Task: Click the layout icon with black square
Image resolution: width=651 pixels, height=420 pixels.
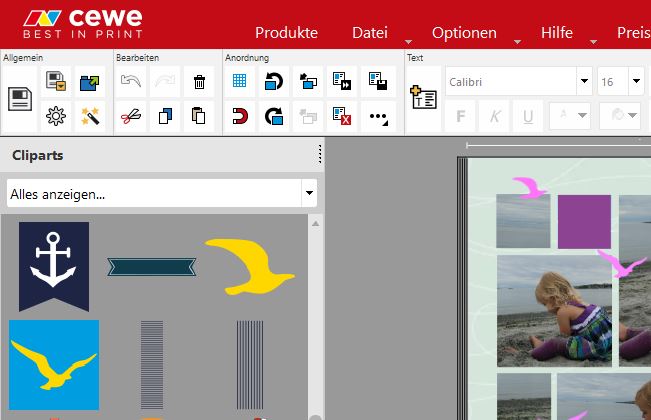Action: [x=378, y=81]
